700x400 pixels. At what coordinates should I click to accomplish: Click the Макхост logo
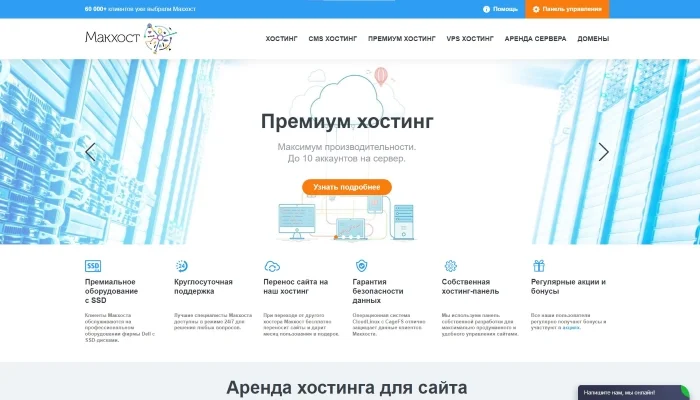click(131, 38)
